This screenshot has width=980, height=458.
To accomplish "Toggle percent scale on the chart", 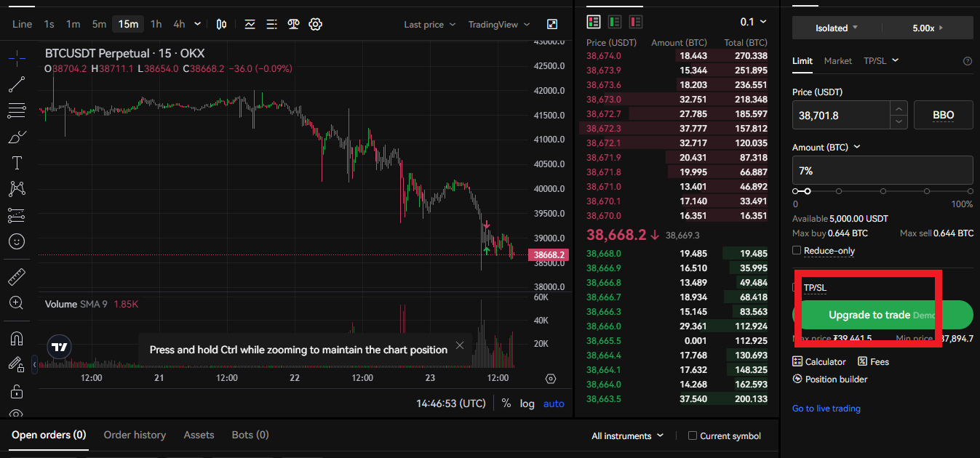I will (506, 403).
